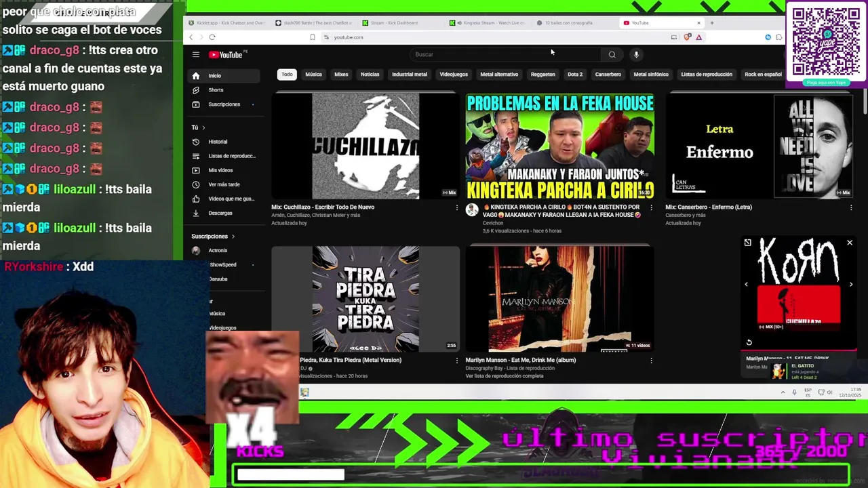Start voice search with microphone icon
Screen dimensions: 868x488
click(x=636, y=54)
